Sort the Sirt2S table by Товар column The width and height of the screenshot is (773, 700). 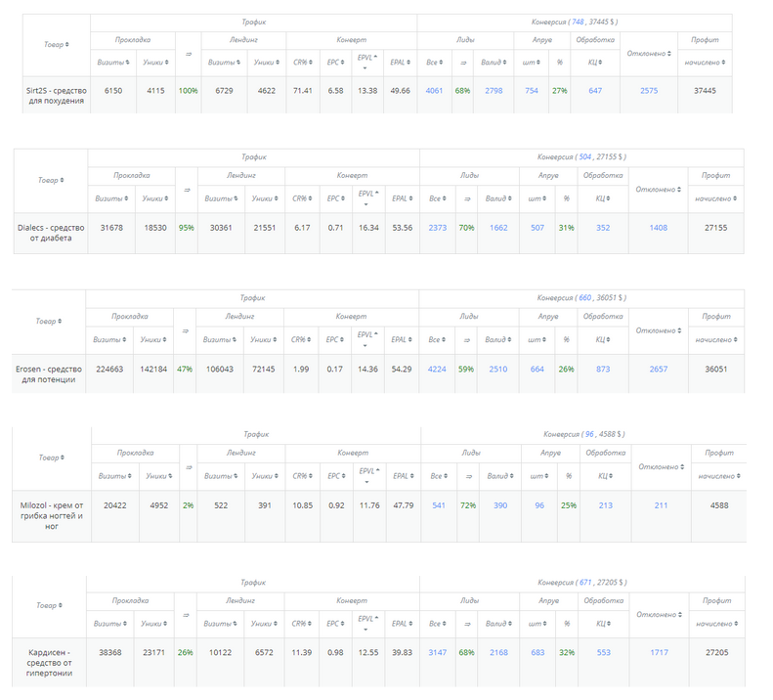point(57,45)
